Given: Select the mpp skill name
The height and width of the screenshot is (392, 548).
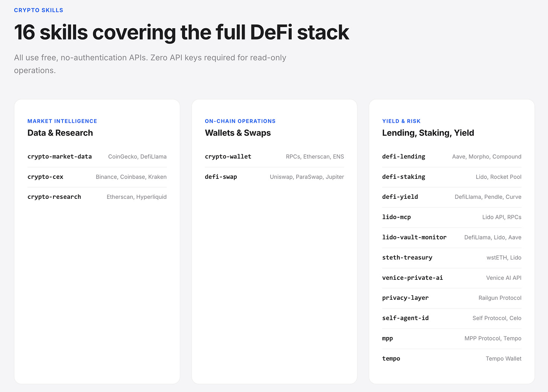Looking at the screenshot, I should click(x=387, y=339).
